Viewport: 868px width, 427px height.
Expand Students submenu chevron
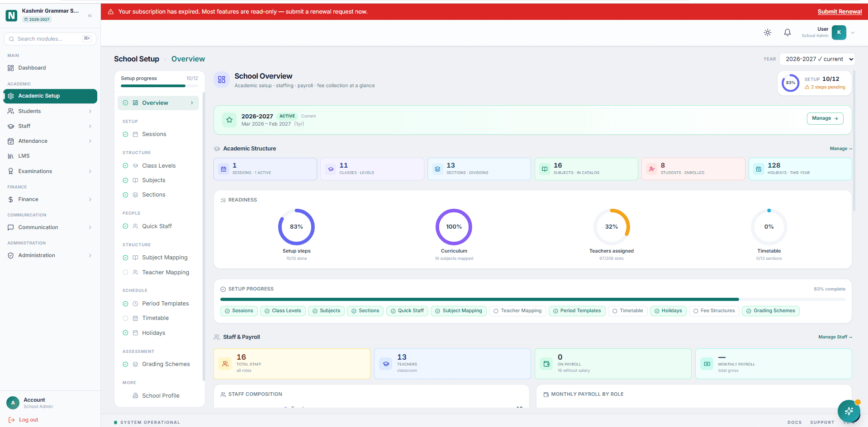click(90, 111)
